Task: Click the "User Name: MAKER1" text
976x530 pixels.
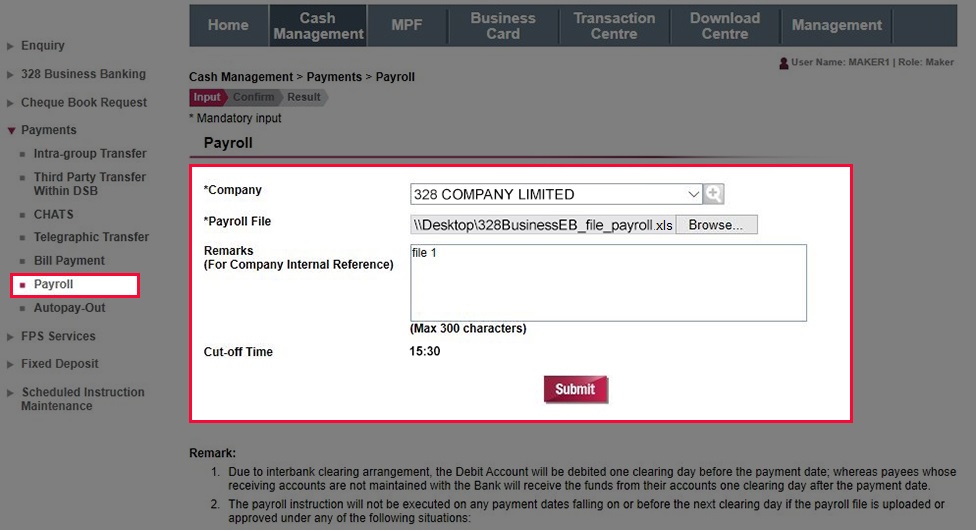Action: (840, 62)
